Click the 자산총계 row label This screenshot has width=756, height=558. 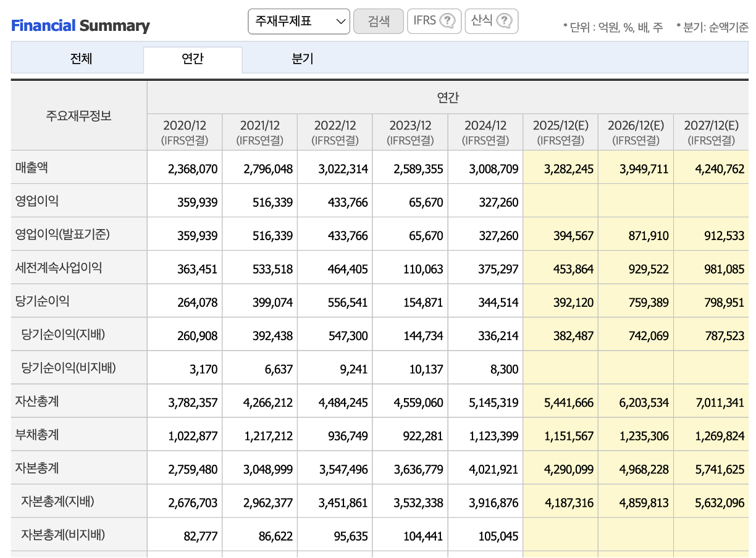37,401
